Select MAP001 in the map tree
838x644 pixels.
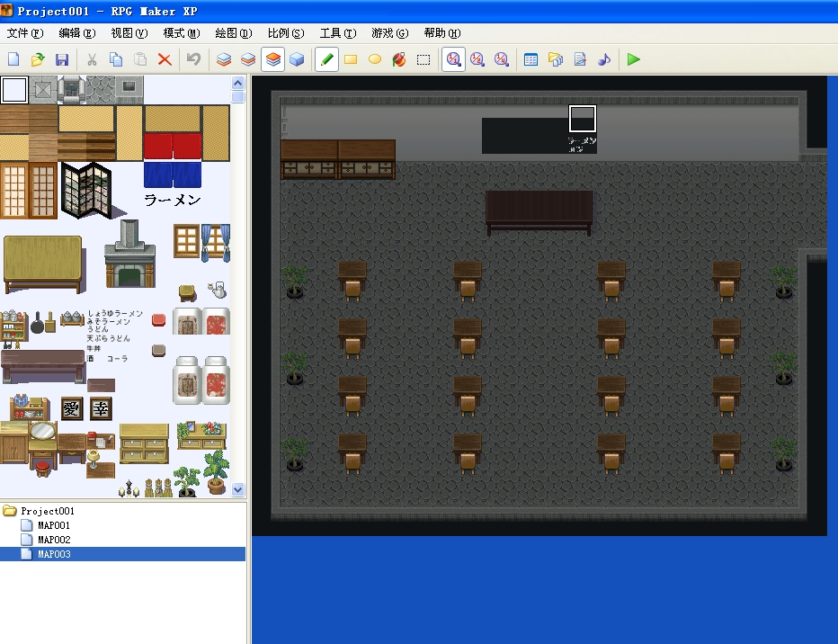[53, 525]
